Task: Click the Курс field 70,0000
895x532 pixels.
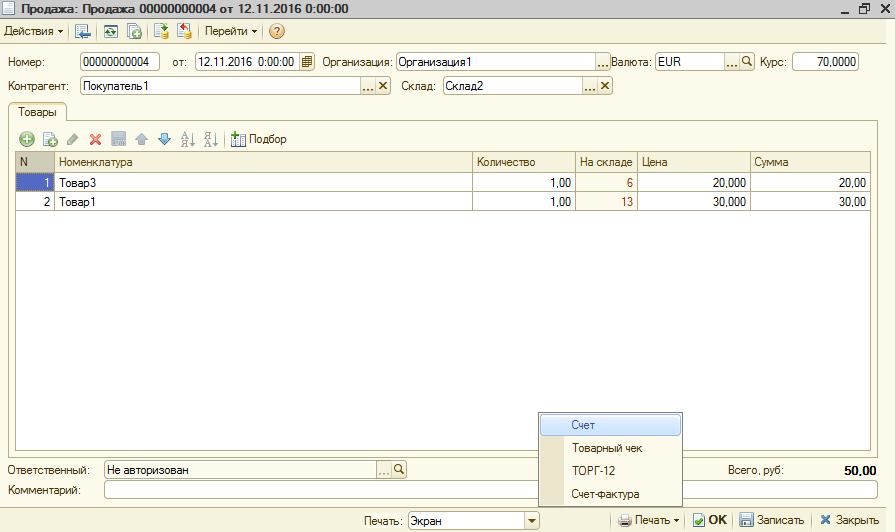Action: click(x=825, y=62)
